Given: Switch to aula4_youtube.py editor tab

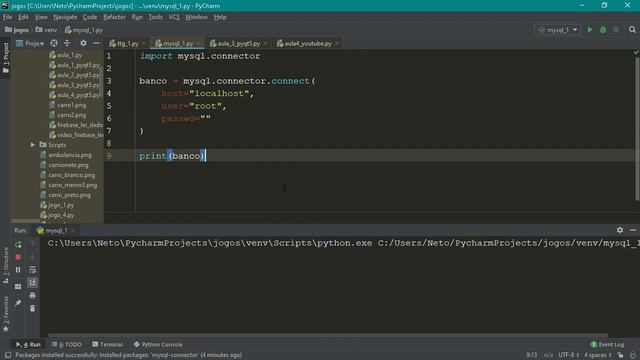Looking at the screenshot, I should pos(308,43).
